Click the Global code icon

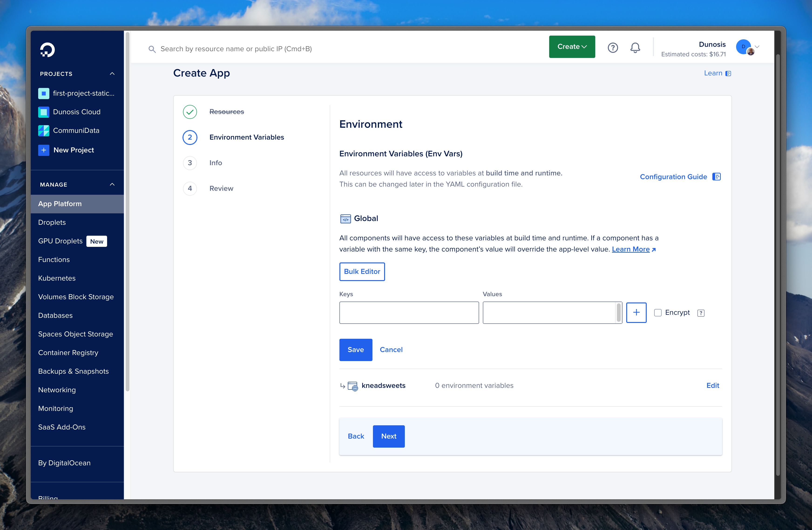point(345,219)
